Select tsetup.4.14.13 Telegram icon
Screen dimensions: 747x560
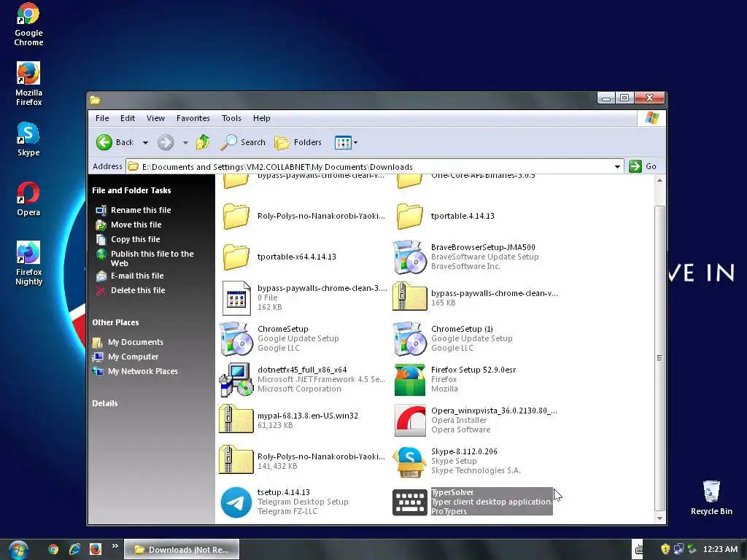pyautogui.click(x=236, y=502)
